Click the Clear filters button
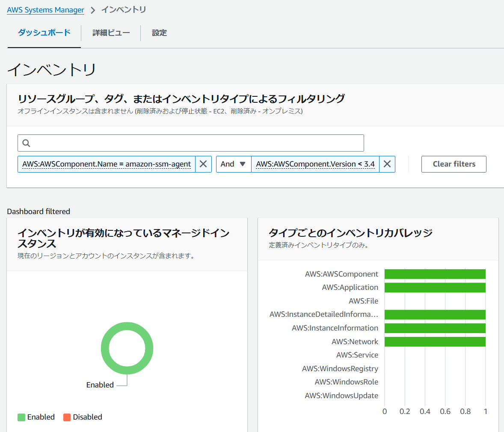This screenshot has width=504, height=432. tap(454, 164)
